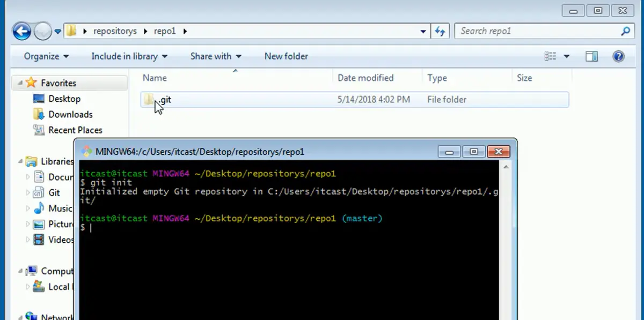Click the folder icon in address bar
Screen dimensions: 644x320
(71, 31)
